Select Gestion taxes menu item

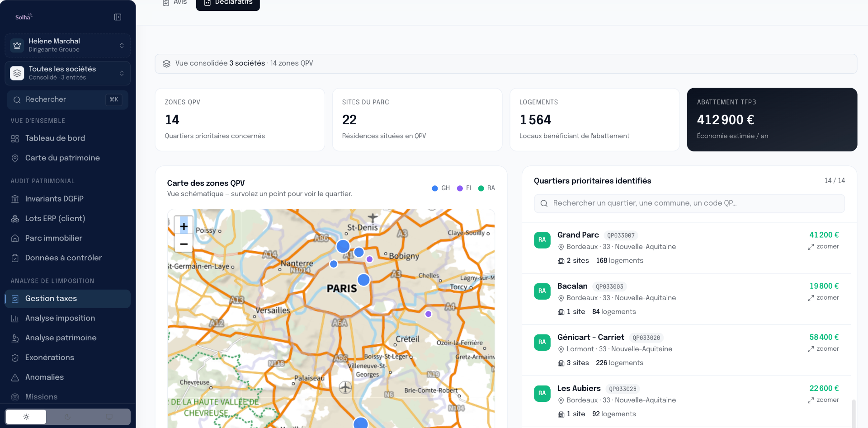[x=68, y=299]
